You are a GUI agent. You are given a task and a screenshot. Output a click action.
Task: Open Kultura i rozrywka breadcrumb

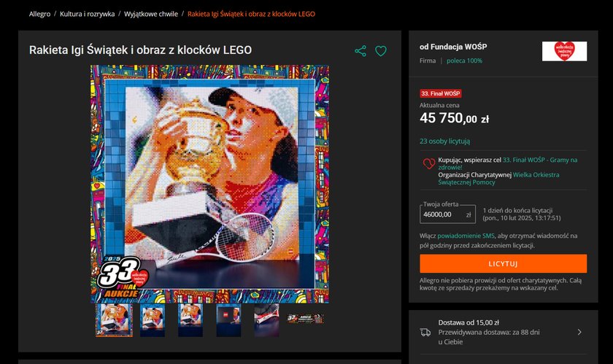[87, 14]
